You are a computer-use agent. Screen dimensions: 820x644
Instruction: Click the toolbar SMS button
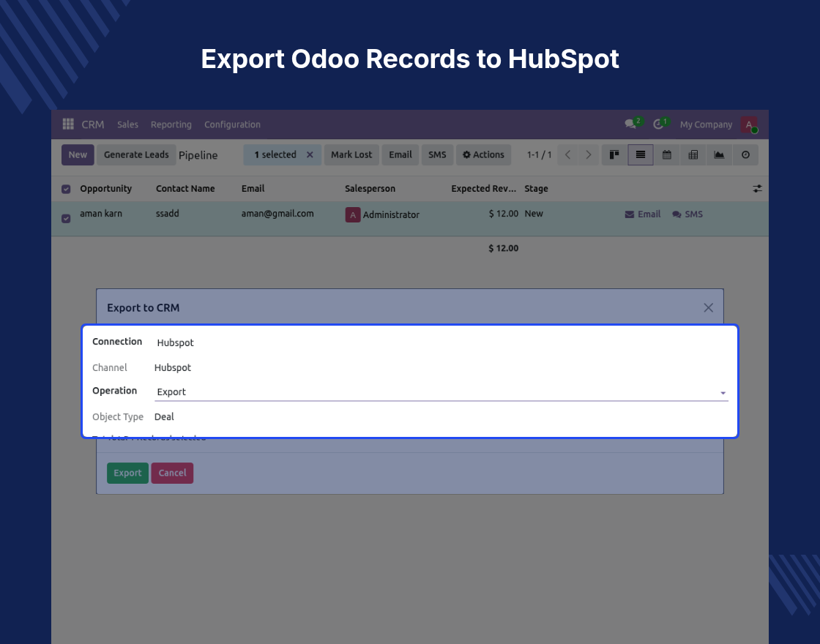437,154
